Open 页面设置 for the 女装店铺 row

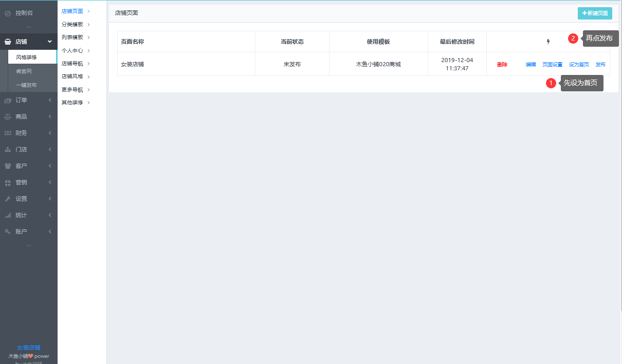tap(553, 64)
